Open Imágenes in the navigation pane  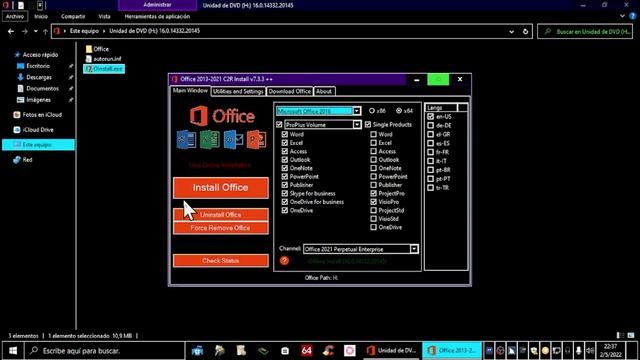[33, 100]
